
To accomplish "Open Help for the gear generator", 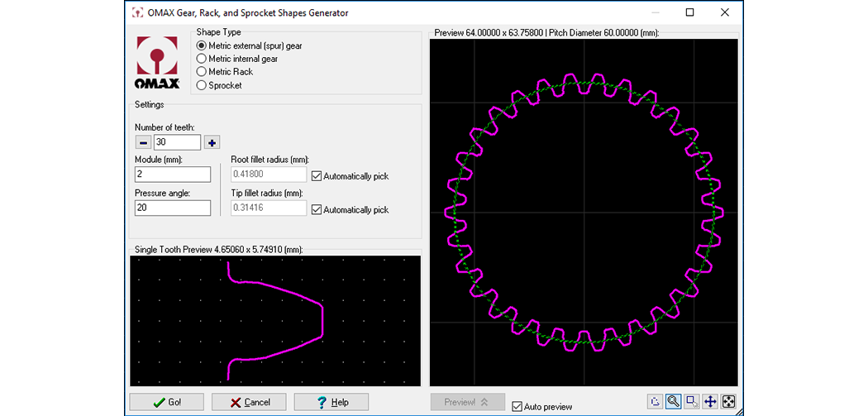I will coord(331,402).
